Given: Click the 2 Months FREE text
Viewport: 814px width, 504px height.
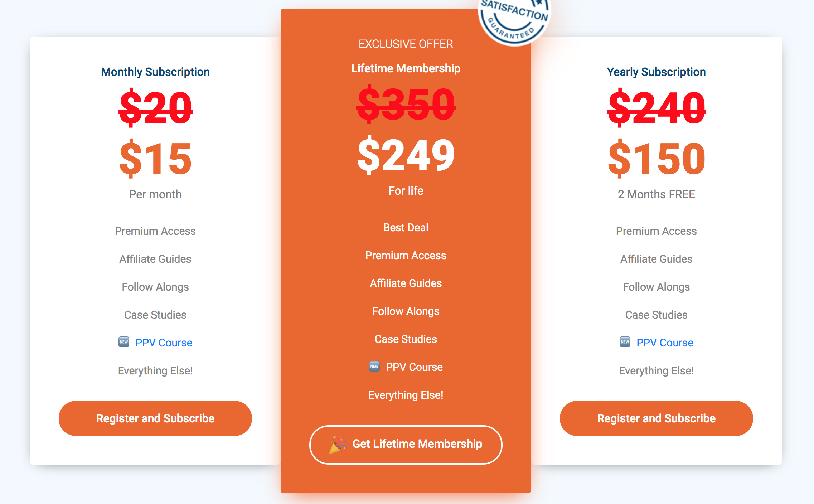Looking at the screenshot, I should click(x=656, y=194).
